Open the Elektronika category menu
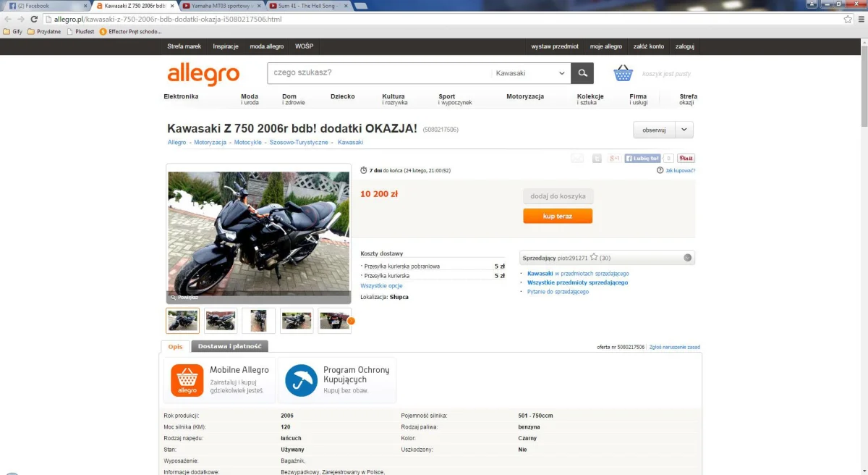The image size is (868, 475). tap(181, 96)
